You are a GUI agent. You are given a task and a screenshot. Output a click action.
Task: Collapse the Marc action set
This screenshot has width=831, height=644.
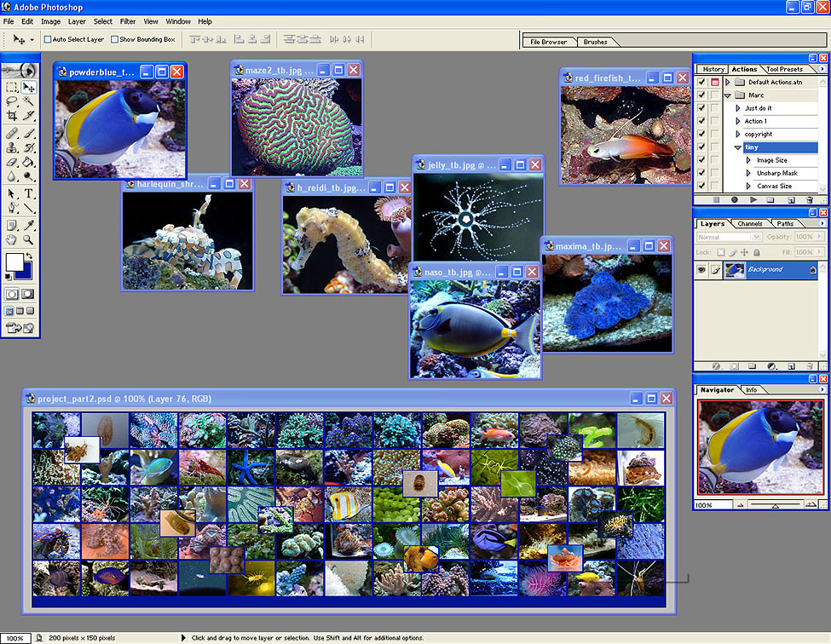pos(727,95)
